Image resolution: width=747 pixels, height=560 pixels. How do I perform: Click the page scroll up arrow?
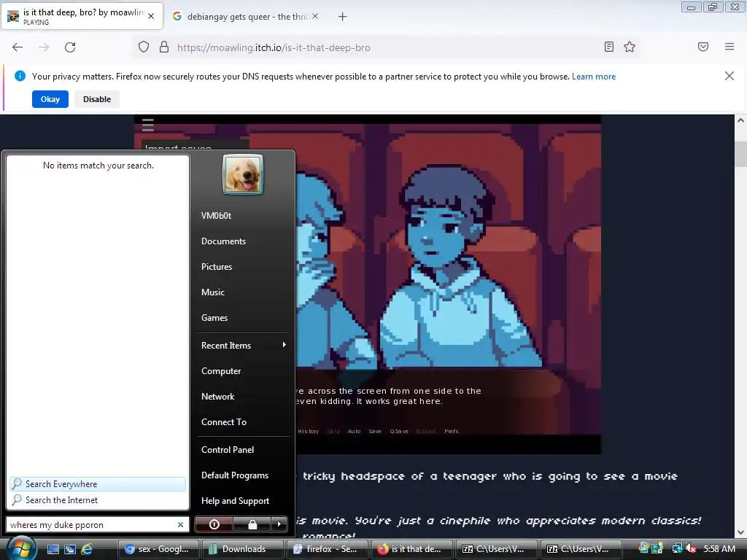tap(741, 120)
